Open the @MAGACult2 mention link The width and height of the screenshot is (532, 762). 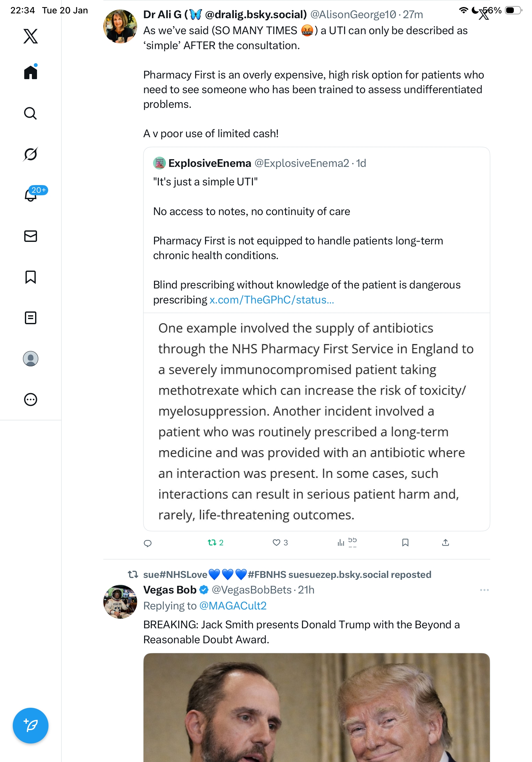pos(233,606)
